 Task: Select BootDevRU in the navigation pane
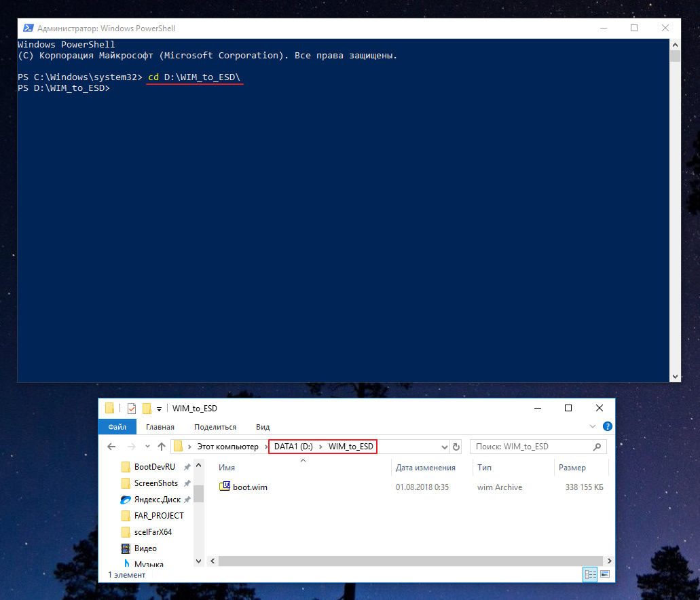coord(155,467)
